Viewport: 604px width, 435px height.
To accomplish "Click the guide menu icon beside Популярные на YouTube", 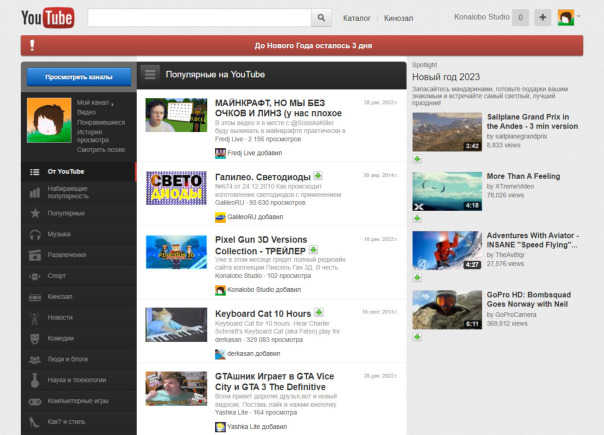I will [150, 74].
